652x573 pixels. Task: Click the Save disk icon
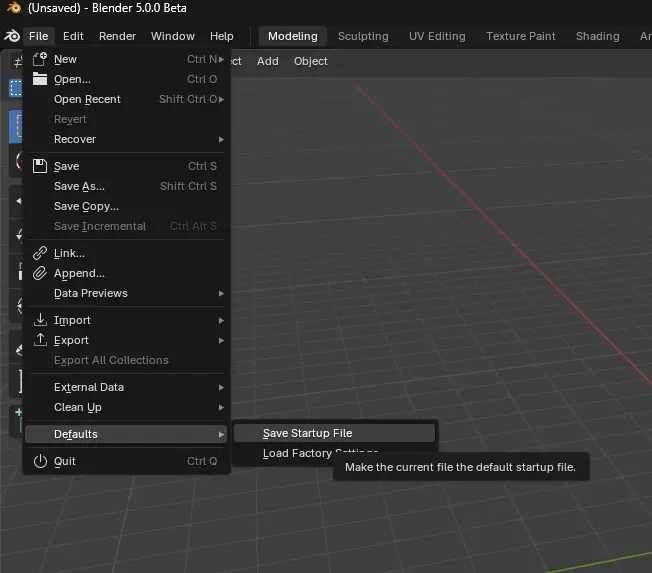[40, 166]
